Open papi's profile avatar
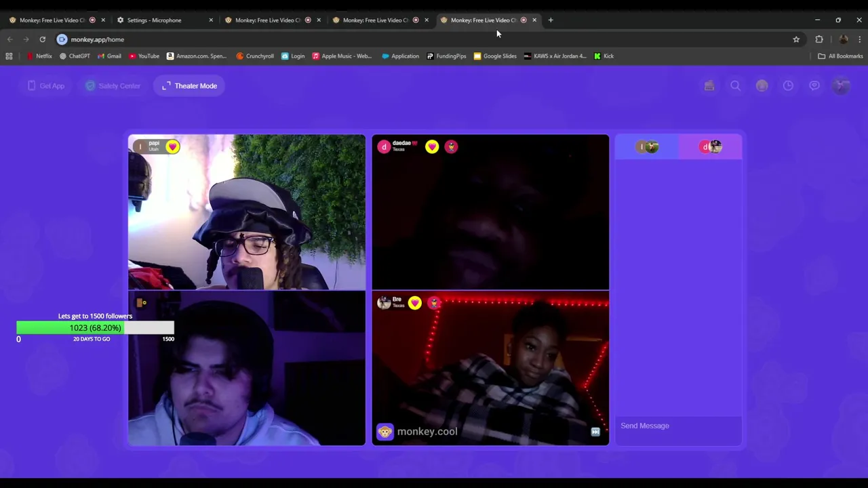 140,146
